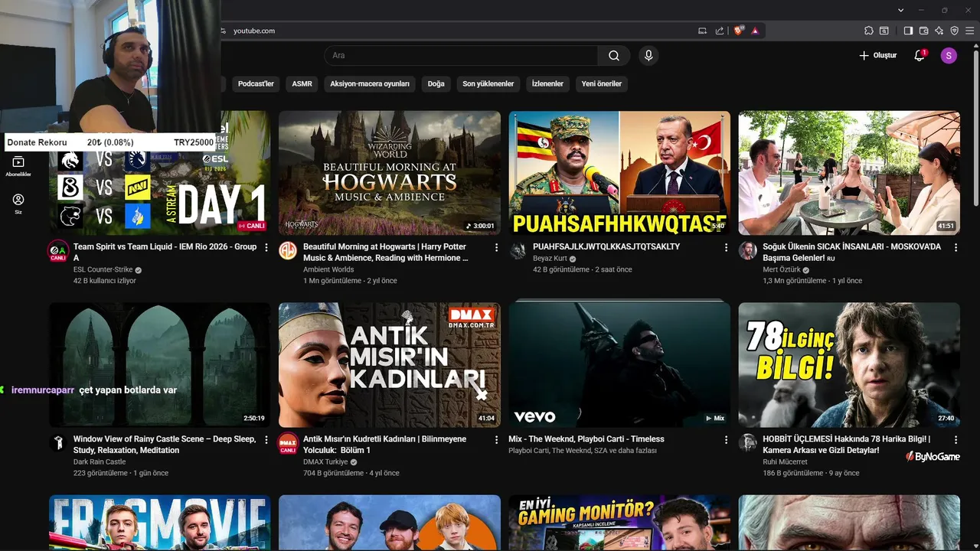Select Son yüklenenler filter chip

[488, 83]
